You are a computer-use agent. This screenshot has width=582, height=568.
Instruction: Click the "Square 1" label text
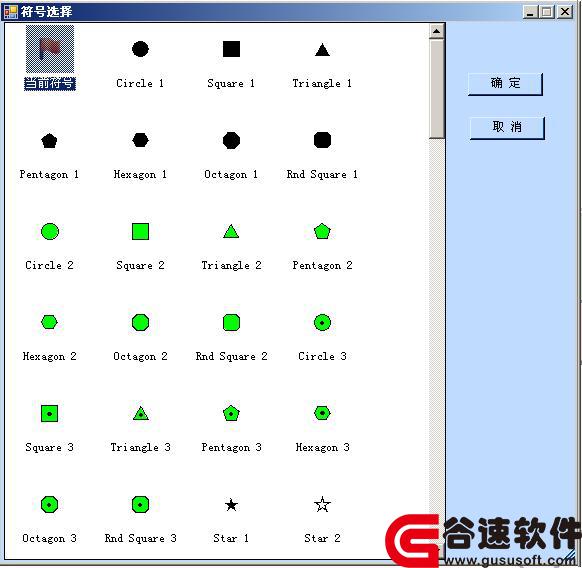[x=231, y=83]
